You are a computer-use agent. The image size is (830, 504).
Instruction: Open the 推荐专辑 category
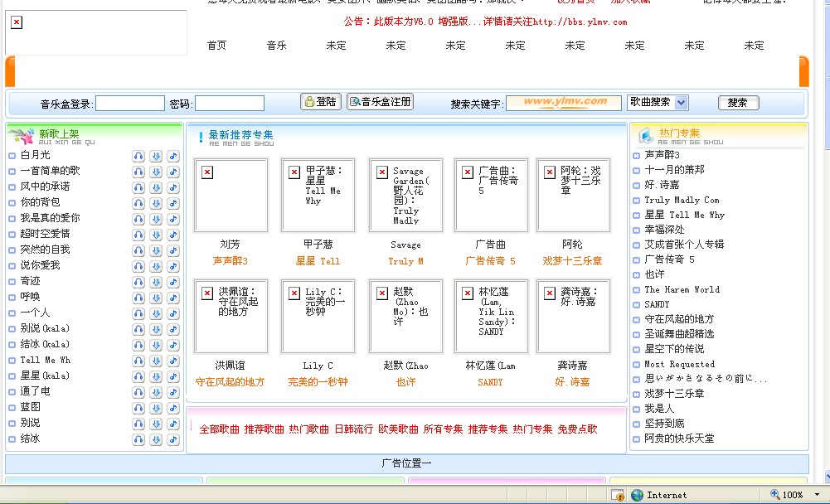coord(488,429)
